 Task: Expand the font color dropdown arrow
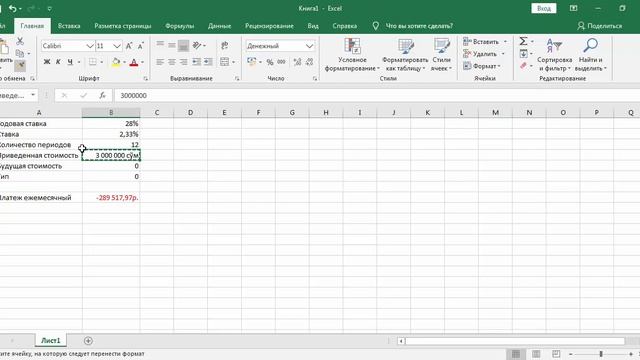142,62
